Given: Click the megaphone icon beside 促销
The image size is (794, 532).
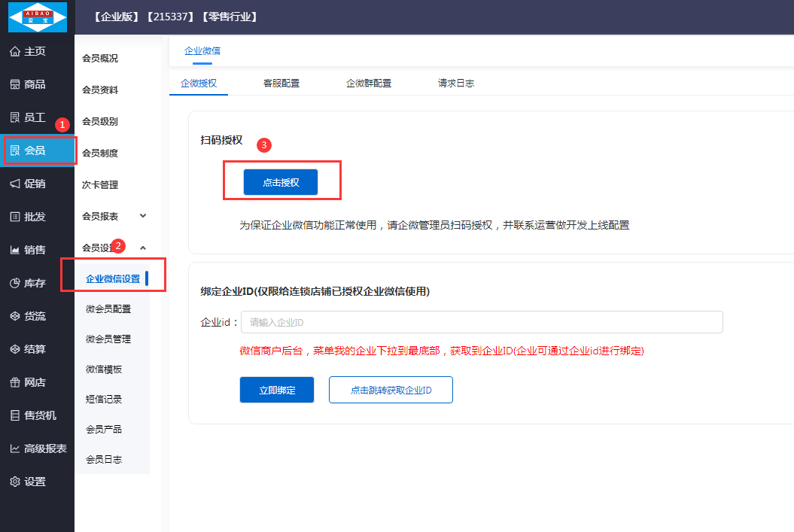Looking at the screenshot, I should [x=15, y=184].
